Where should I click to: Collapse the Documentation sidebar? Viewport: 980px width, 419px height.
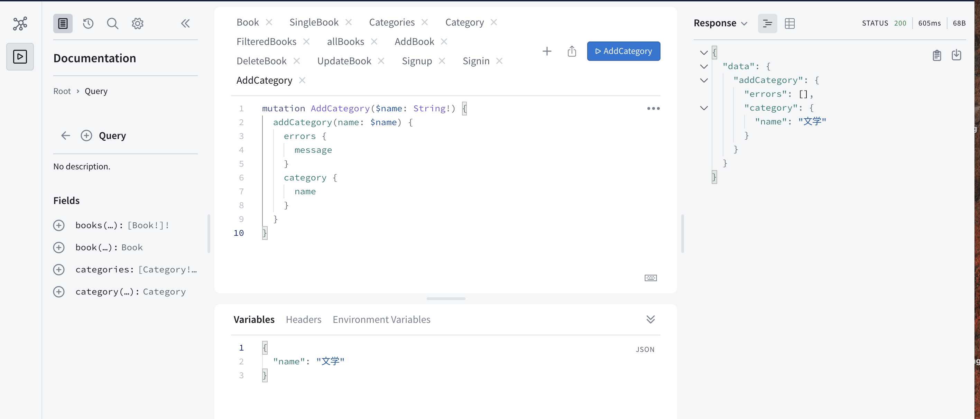185,24
